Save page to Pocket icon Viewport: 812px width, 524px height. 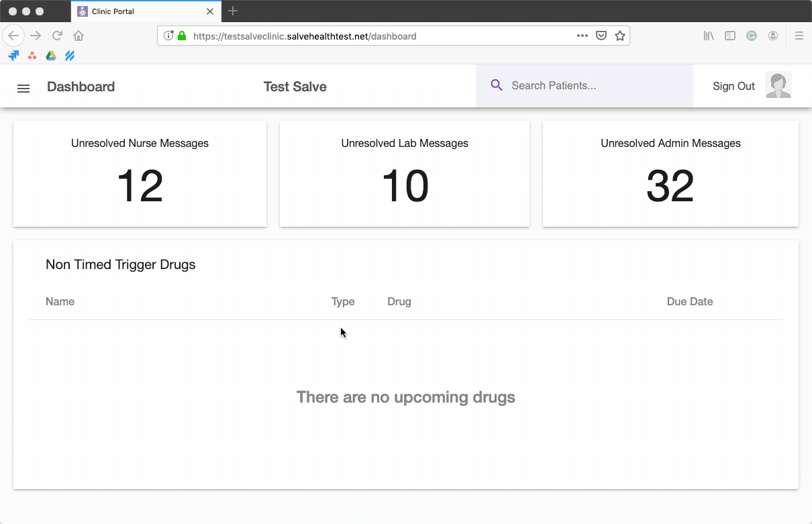click(601, 36)
